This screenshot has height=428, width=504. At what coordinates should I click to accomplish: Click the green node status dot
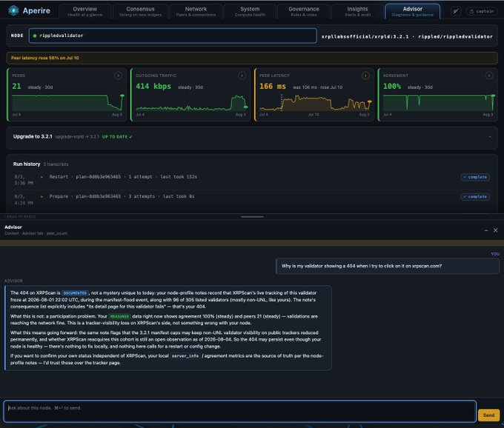click(35, 36)
